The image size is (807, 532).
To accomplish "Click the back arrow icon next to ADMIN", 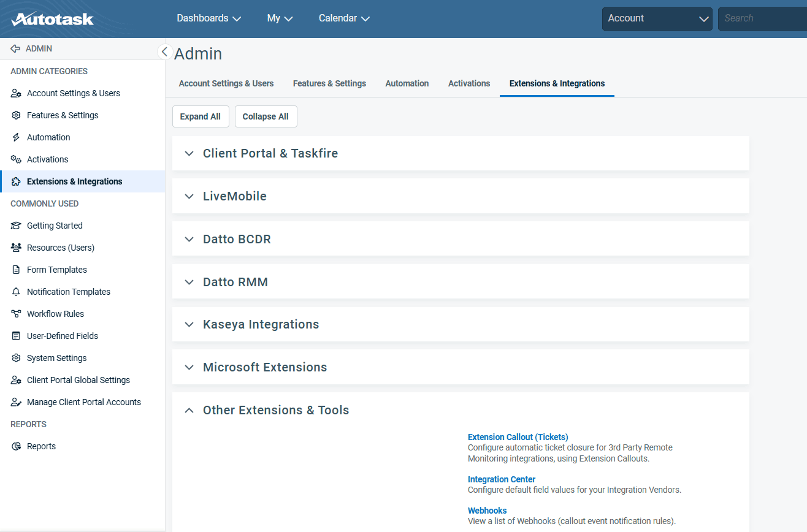I will click(x=15, y=48).
